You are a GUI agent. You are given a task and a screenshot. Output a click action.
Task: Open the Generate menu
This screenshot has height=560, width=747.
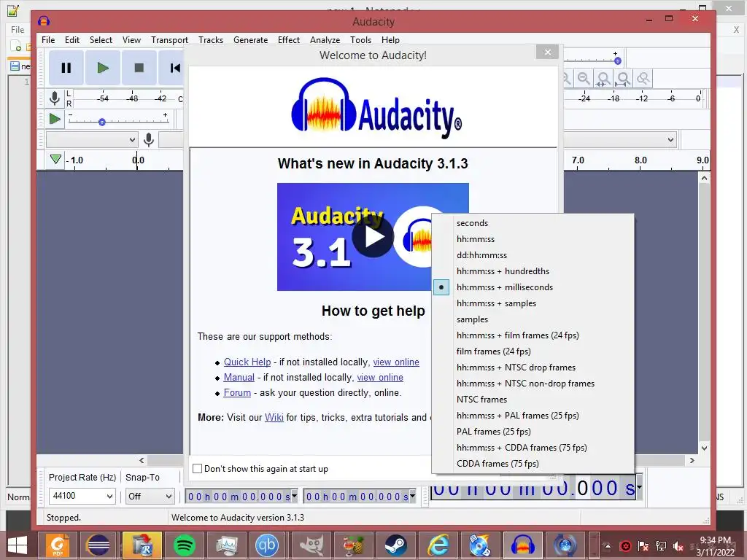(x=251, y=40)
